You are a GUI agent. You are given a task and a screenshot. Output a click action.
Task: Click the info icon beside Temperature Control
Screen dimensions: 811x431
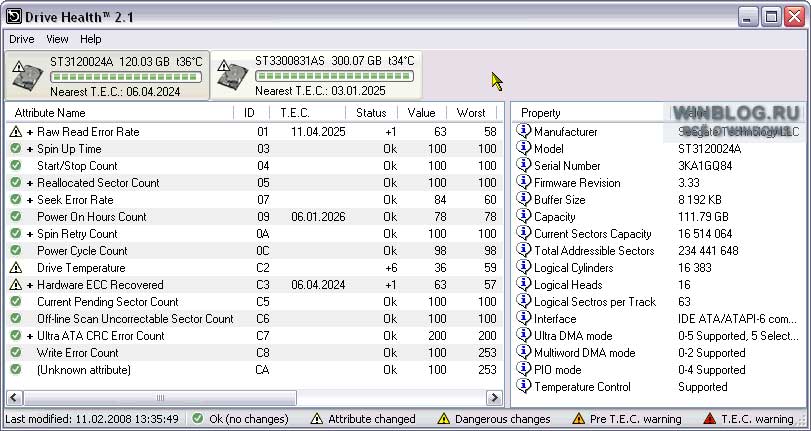[523, 386]
